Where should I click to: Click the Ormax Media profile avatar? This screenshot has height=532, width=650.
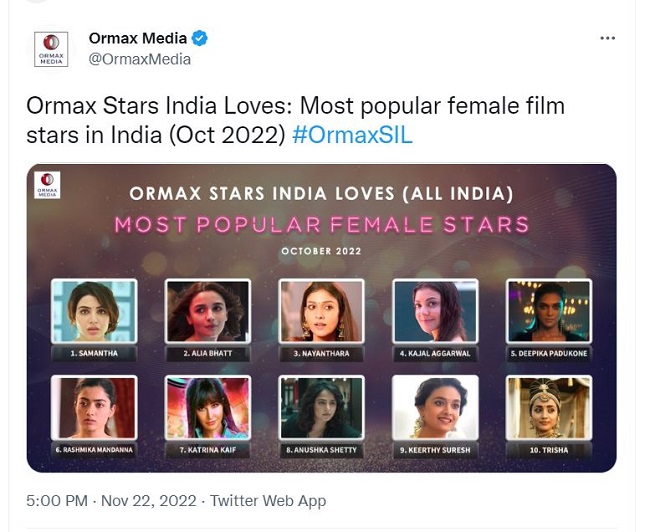[x=51, y=49]
